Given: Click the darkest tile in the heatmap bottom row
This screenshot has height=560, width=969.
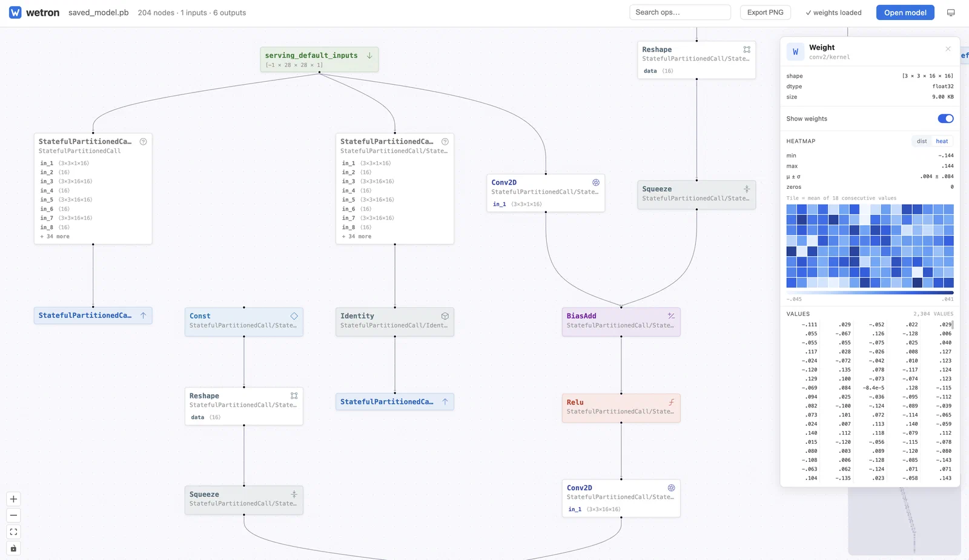Looking at the screenshot, I should [917, 283].
